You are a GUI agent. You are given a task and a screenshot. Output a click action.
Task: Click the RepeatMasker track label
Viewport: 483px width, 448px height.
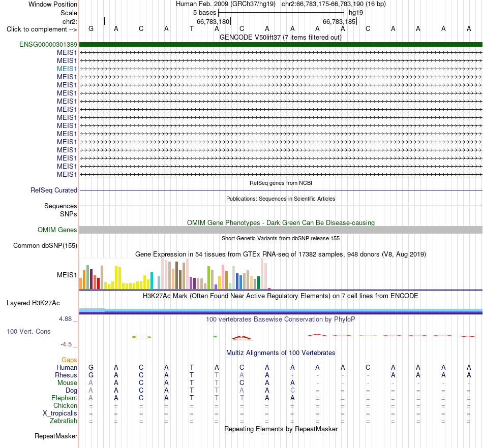[56, 436]
